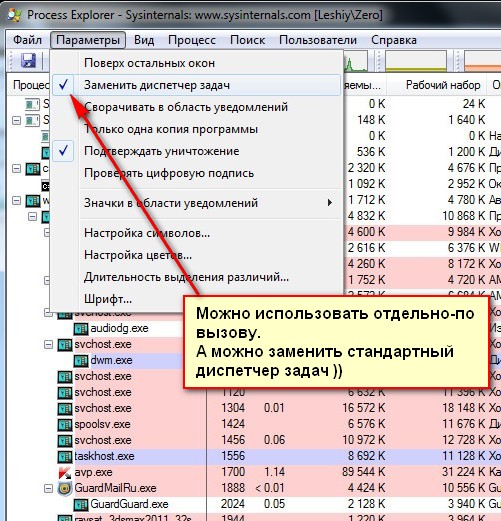Screen dimensions: 501x521
Task: Click the taskhost.exe process icon
Action: click(x=65, y=456)
